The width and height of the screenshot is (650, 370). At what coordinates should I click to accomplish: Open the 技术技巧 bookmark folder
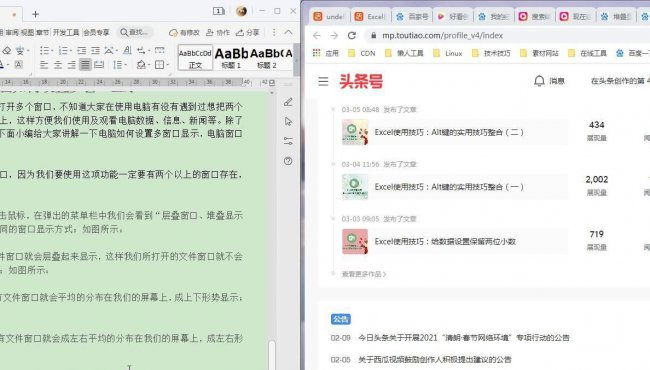point(491,53)
